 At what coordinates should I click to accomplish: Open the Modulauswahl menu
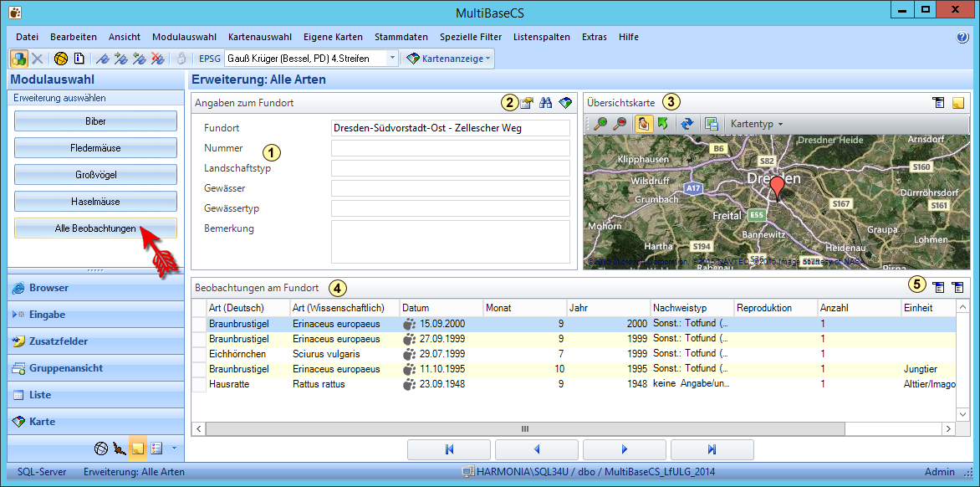pos(184,37)
